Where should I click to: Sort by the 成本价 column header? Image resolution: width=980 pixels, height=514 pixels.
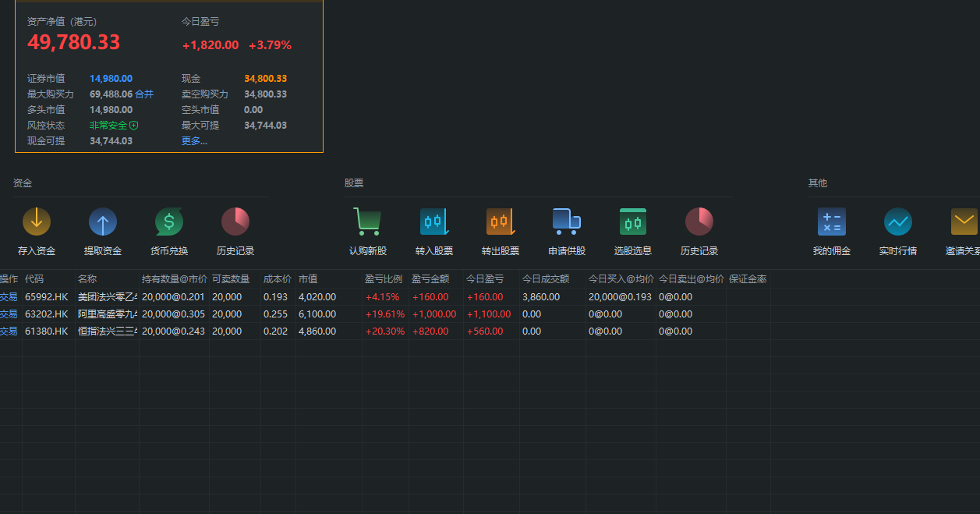tap(278, 279)
